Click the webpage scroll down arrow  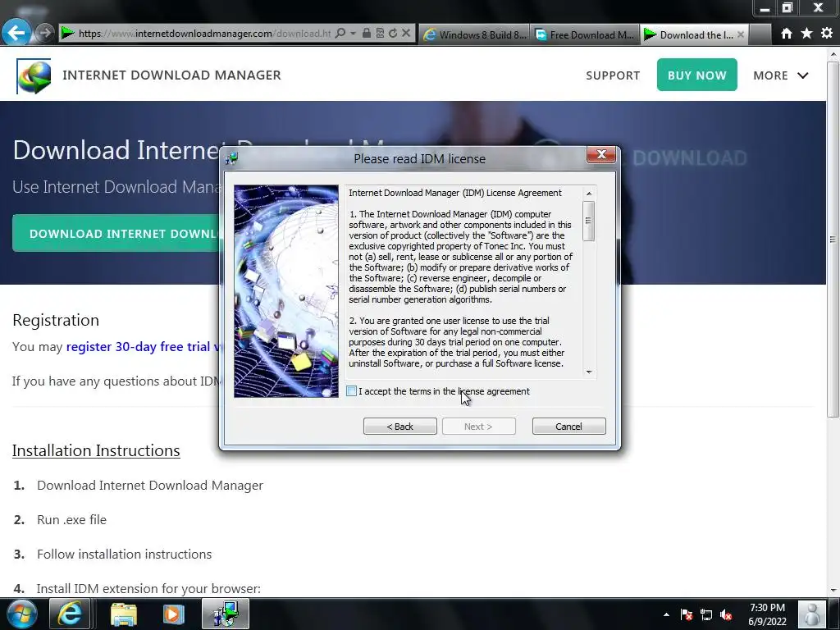(x=833, y=591)
